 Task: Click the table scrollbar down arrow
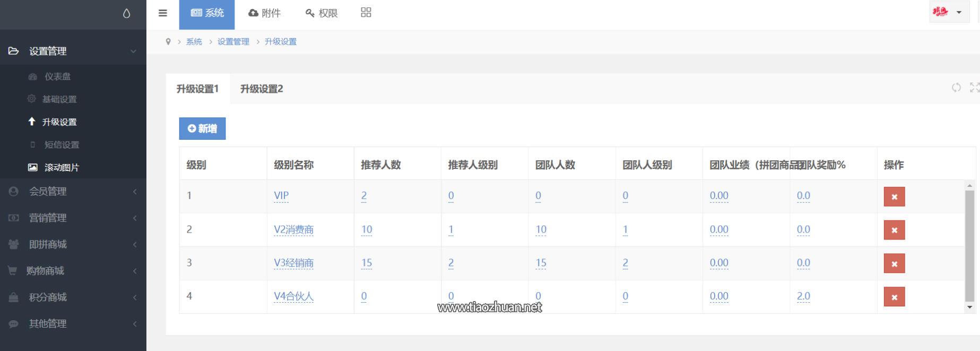[969, 307]
